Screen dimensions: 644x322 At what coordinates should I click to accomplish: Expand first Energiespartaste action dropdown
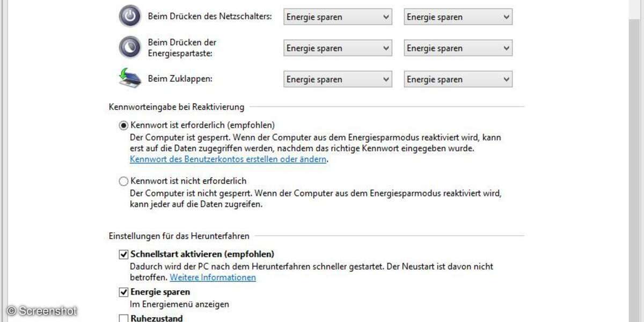click(338, 48)
